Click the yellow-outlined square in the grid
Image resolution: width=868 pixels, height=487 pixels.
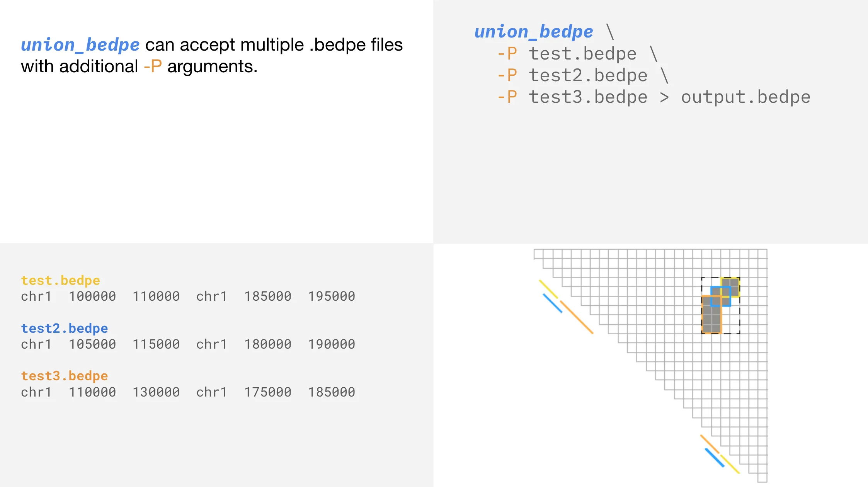point(730,287)
